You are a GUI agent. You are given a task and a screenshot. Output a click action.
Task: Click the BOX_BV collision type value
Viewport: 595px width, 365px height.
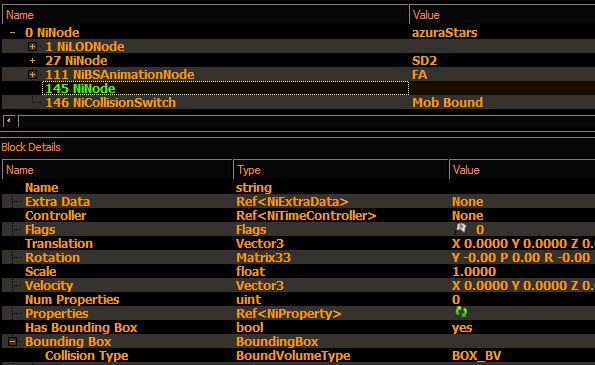point(477,356)
